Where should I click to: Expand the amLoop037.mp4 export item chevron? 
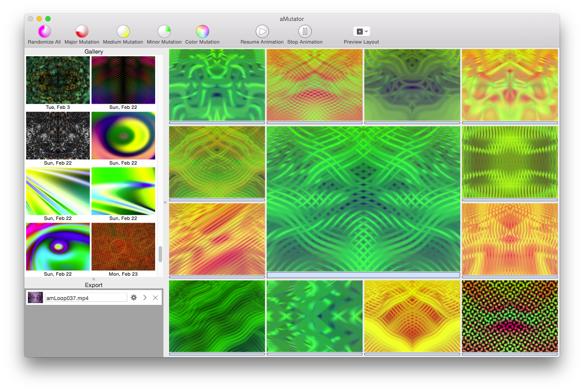coord(145,297)
